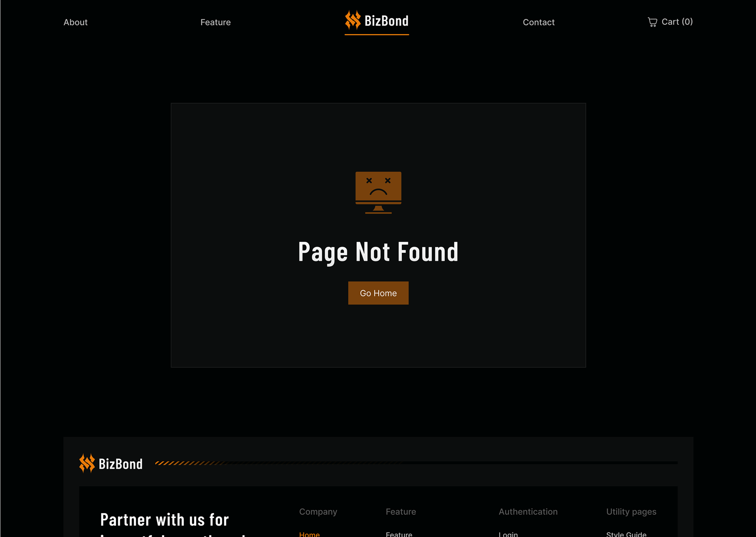The height and width of the screenshot is (537, 756).
Task: Click the striped orange divider bar in footer
Action: [x=416, y=463]
